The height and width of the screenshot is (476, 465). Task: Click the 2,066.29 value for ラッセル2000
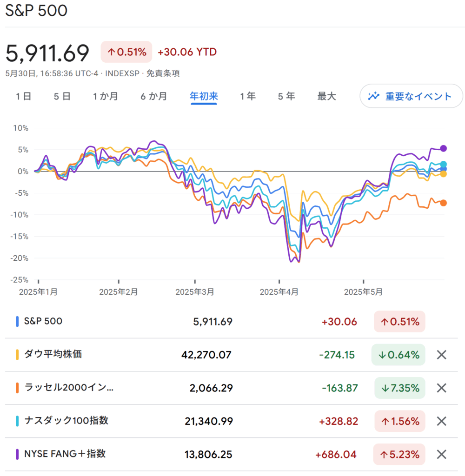pos(211,388)
